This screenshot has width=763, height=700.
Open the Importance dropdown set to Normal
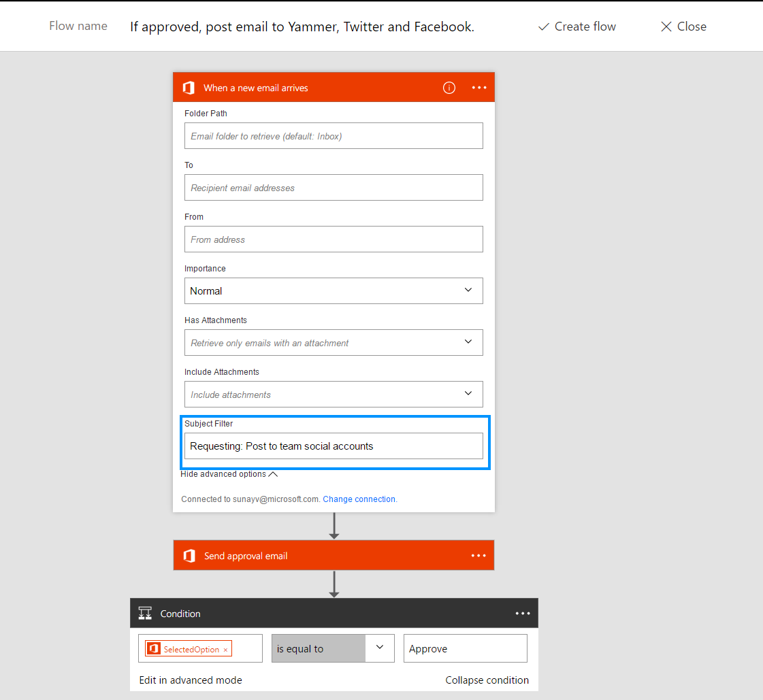[334, 290]
